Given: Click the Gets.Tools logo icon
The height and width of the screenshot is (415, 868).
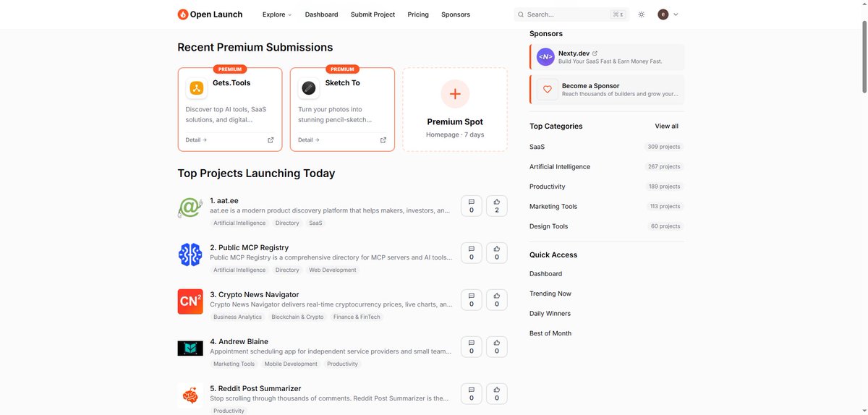Looking at the screenshot, I should (x=197, y=88).
